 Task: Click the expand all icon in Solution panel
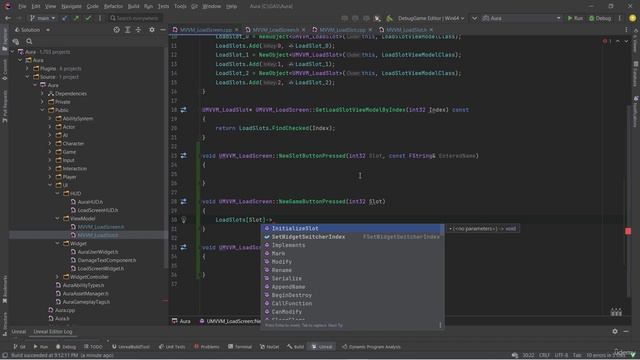(128, 30)
